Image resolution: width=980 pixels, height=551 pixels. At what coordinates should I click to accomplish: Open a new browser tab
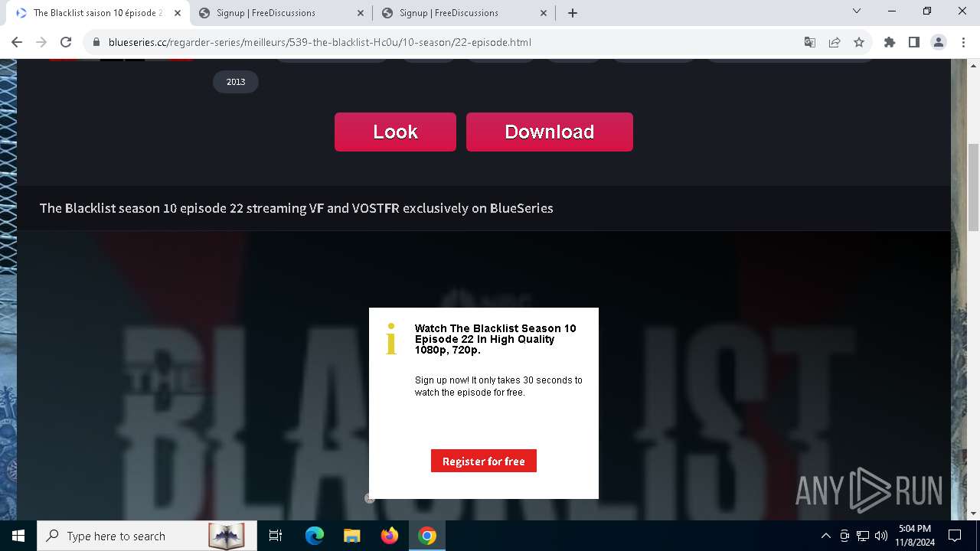573,13
